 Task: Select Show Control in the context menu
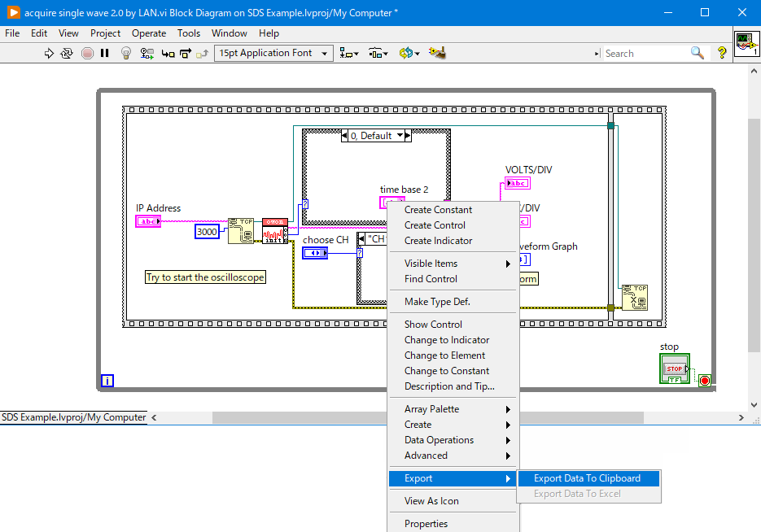click(x=453, y=325)
